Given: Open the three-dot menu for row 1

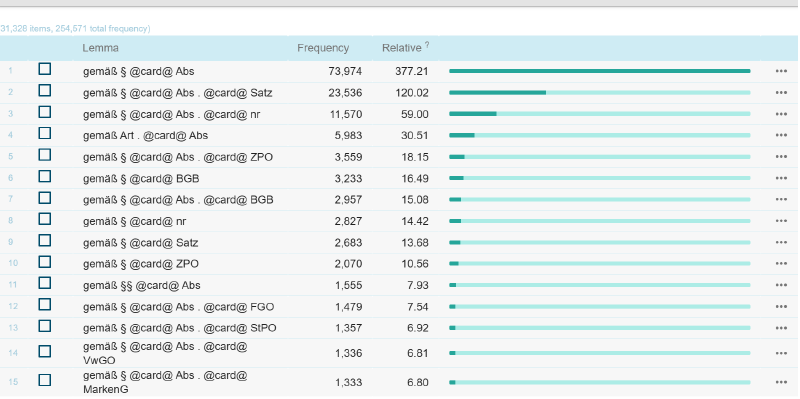Looking at the screenshot, I should [781, 71].
